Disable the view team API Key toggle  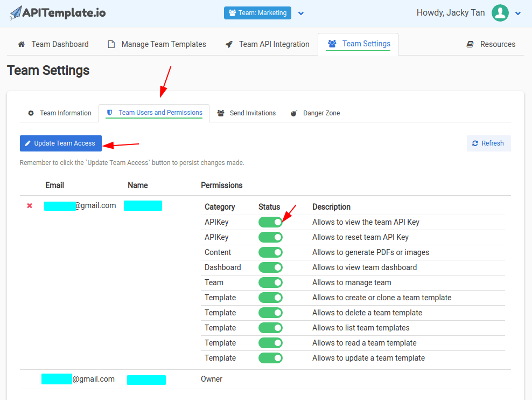point(270,222)
